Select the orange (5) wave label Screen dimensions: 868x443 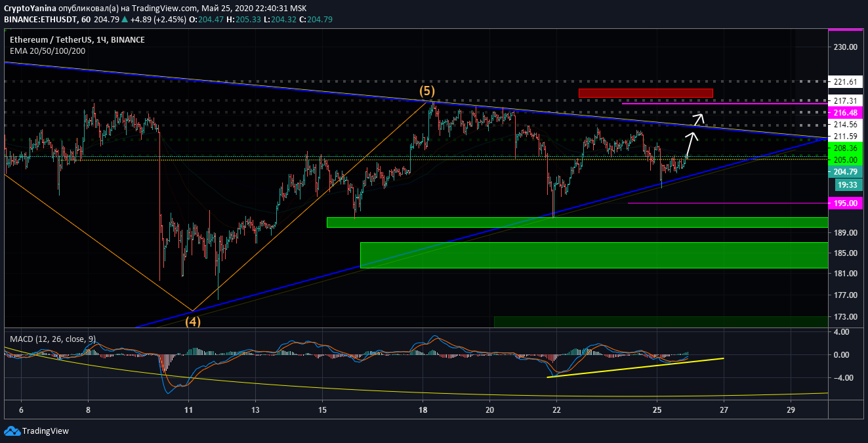click(x=428, y=91)
